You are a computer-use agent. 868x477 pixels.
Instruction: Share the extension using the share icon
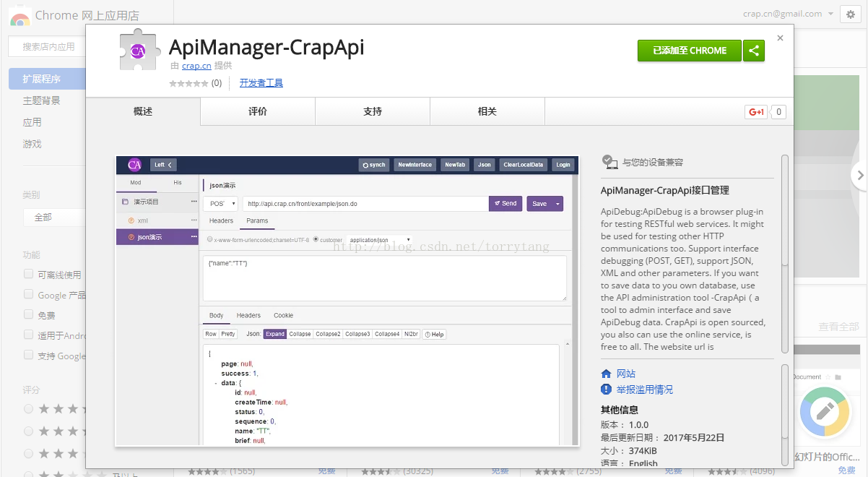pos(754,51)
